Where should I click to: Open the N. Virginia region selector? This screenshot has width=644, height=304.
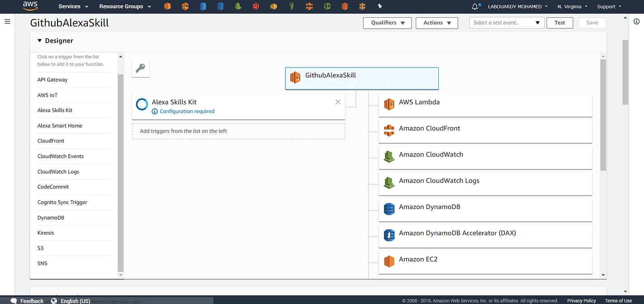click(x=572, y=6)
